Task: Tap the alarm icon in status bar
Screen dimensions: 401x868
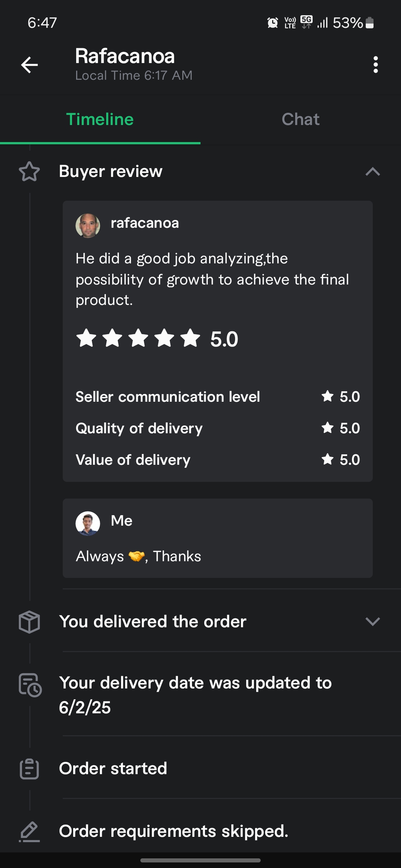Action: point(273,23)
